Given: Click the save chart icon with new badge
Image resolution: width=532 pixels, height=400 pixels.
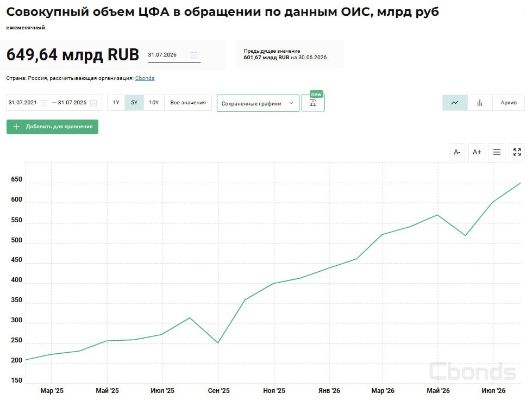Looking at the screenshot, I should pos(313,103).
